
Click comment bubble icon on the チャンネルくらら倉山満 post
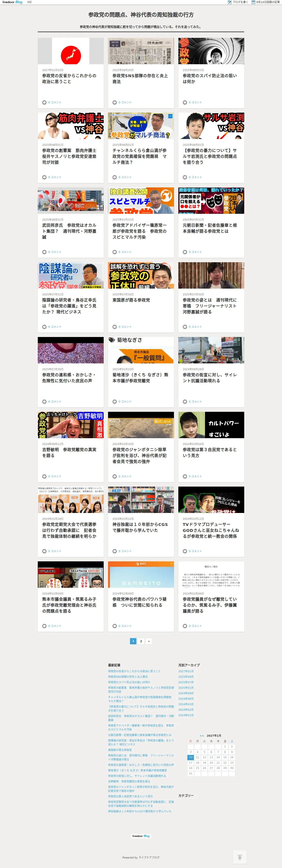coord(114,177)
